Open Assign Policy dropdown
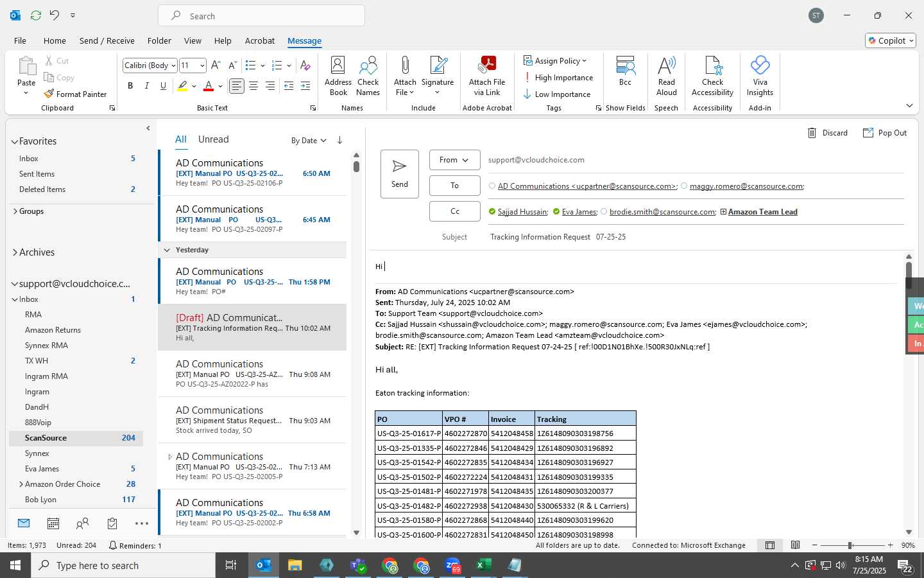 pos(556,61)
